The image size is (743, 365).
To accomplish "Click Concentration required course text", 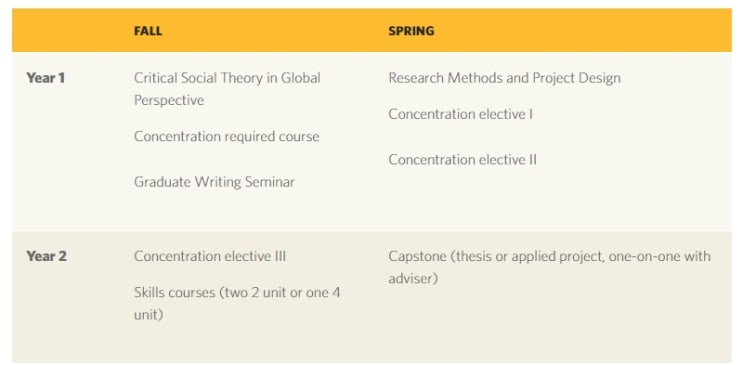I will (227, 137).
